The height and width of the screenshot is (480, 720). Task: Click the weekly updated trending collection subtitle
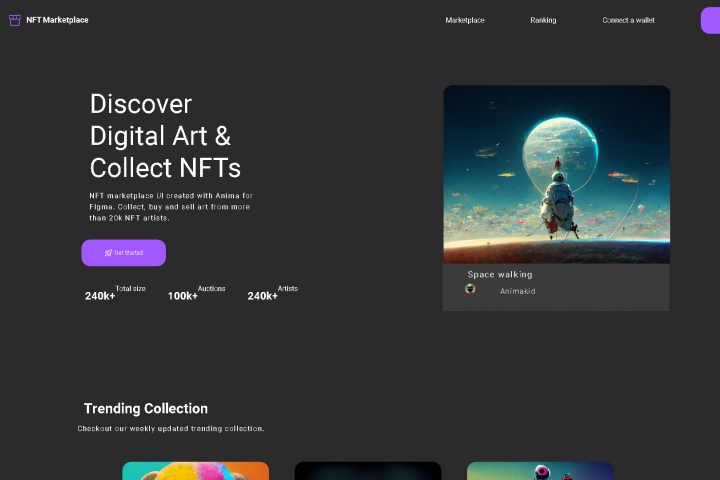pyautogui.click(x=171, y=429)
